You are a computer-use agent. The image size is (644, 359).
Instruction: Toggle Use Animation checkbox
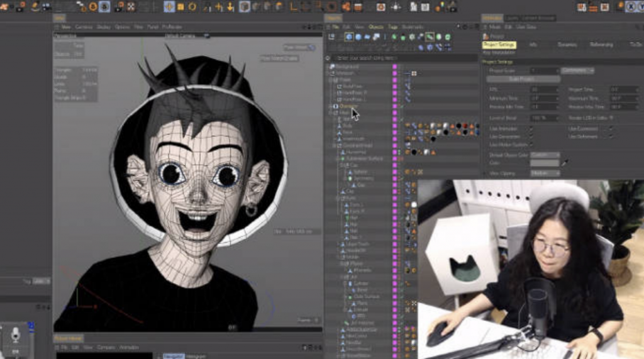(x=531, y=128)
